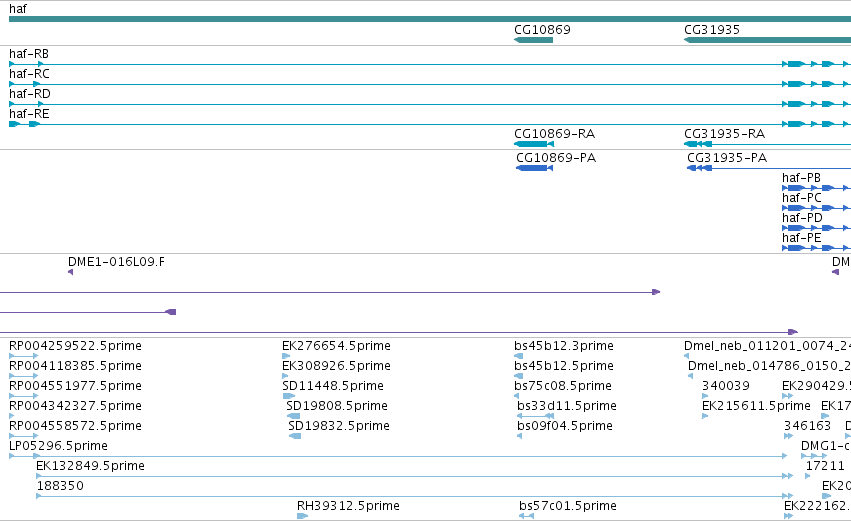This screenshot has width=851, height=521.
Task: Click the RP004259522.5prime arrow glyph
Action: 23,356
